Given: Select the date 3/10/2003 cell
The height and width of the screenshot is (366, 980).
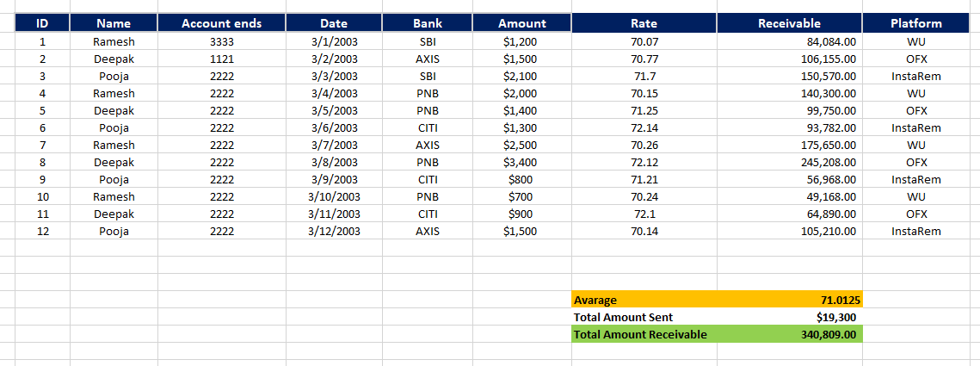Looking at the screenshot, I should pyautogui.click(x=335, y=196).
